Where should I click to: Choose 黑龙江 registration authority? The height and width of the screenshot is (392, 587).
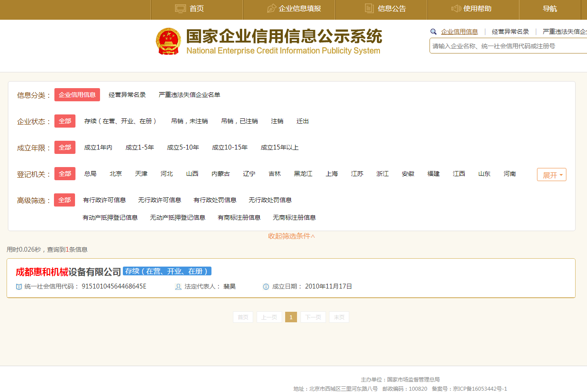303,174
